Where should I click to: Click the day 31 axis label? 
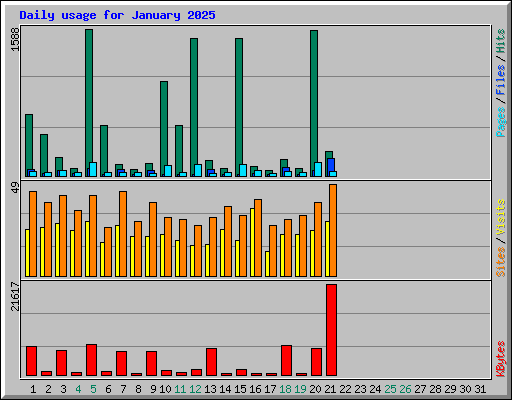[480, 389]
